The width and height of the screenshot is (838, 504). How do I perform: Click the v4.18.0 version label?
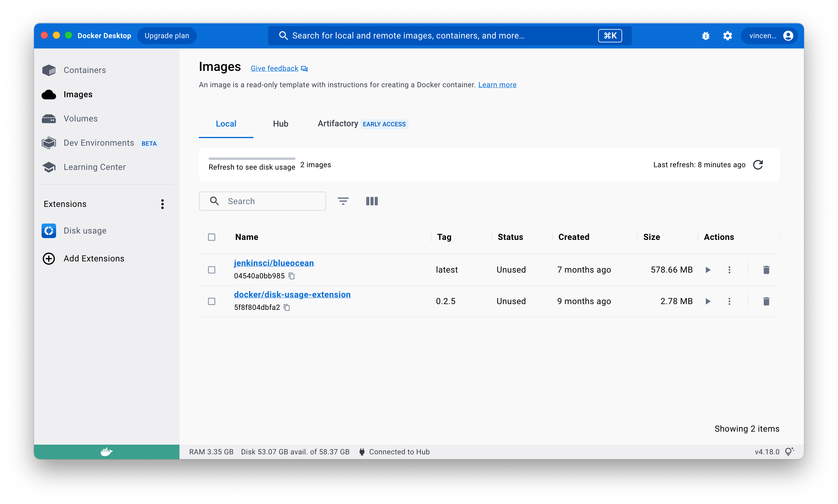point(767,452)
